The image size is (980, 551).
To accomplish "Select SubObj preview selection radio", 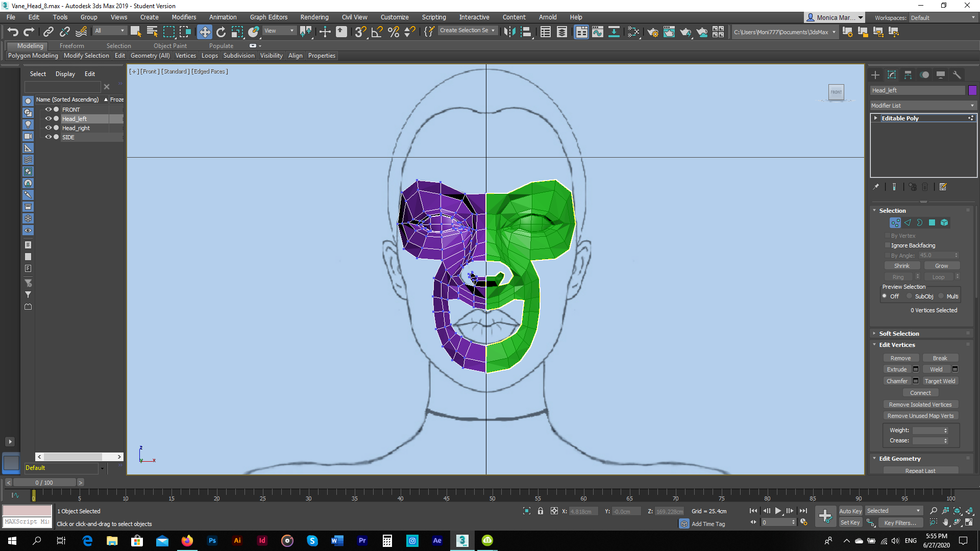I will [x=910, y=296].
